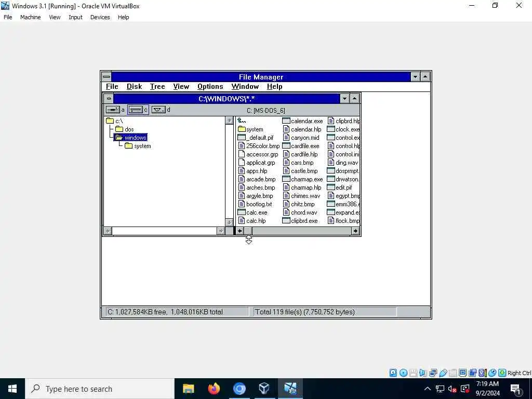Click tree pane scroll up arrow
The height and width of the screenshot is (399, 532).
tap(229, 121)
